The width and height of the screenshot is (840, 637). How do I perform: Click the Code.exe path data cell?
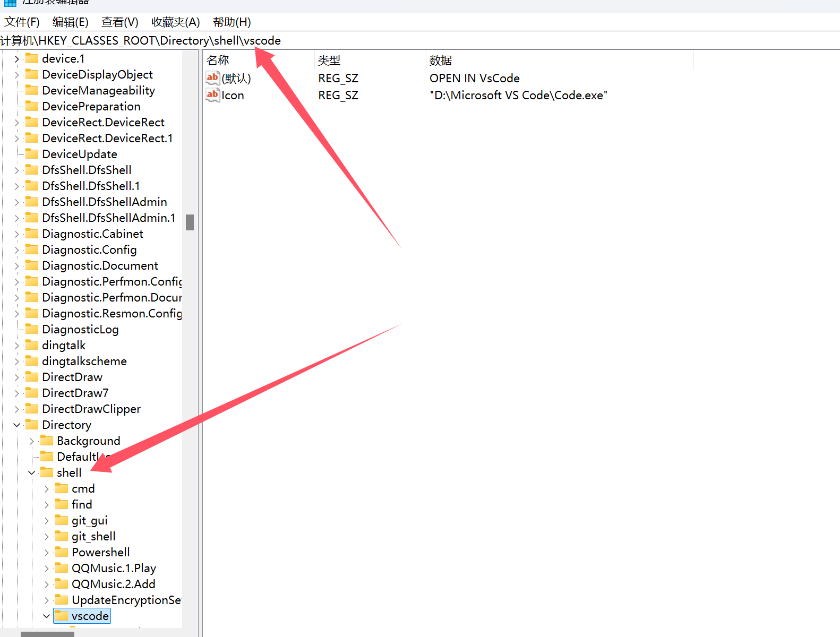tap(518, 96)
